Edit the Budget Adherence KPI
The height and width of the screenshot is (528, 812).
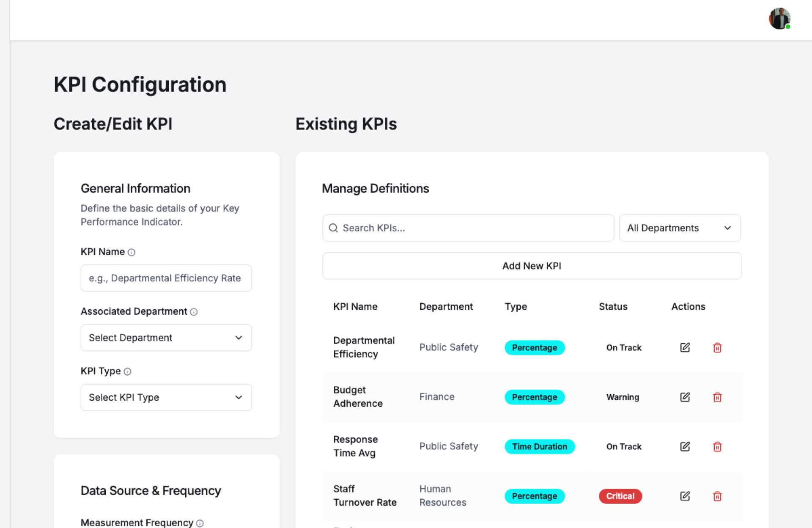[x=685, y=397]
